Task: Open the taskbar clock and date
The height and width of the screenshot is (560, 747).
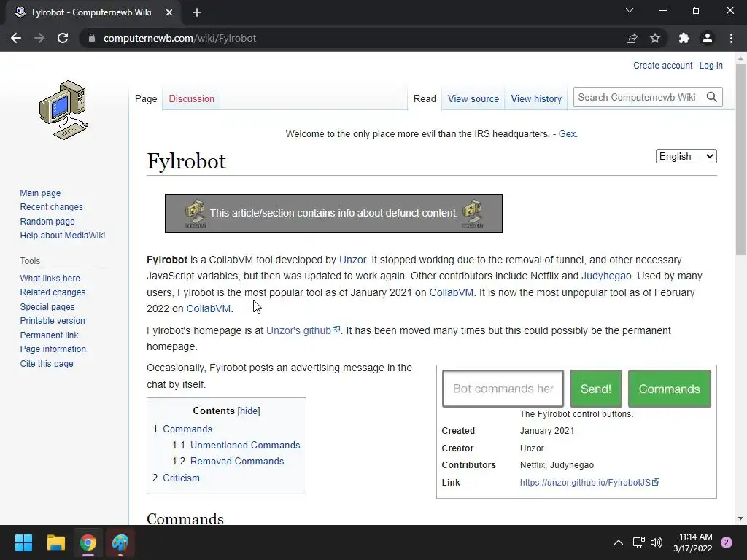Action: coord(693,542)
